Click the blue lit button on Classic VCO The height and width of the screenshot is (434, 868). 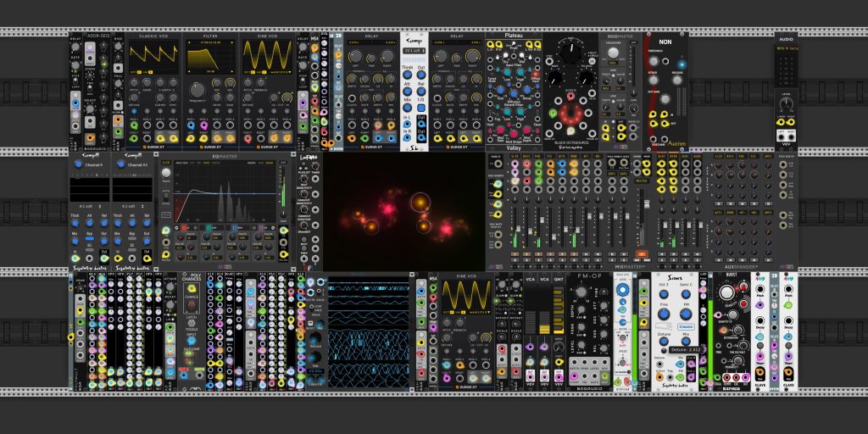pos(133,111)
